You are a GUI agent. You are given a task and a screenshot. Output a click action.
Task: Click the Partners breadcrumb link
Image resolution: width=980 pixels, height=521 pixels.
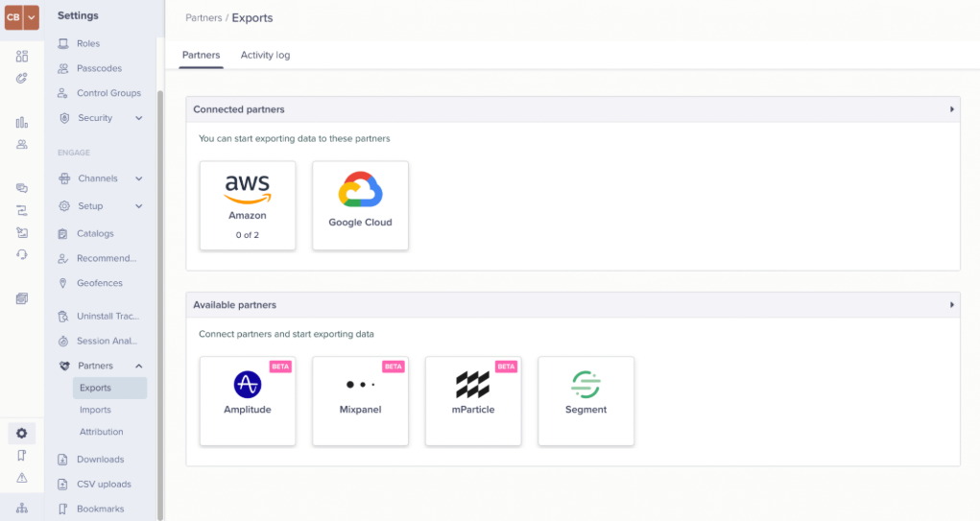203,18
